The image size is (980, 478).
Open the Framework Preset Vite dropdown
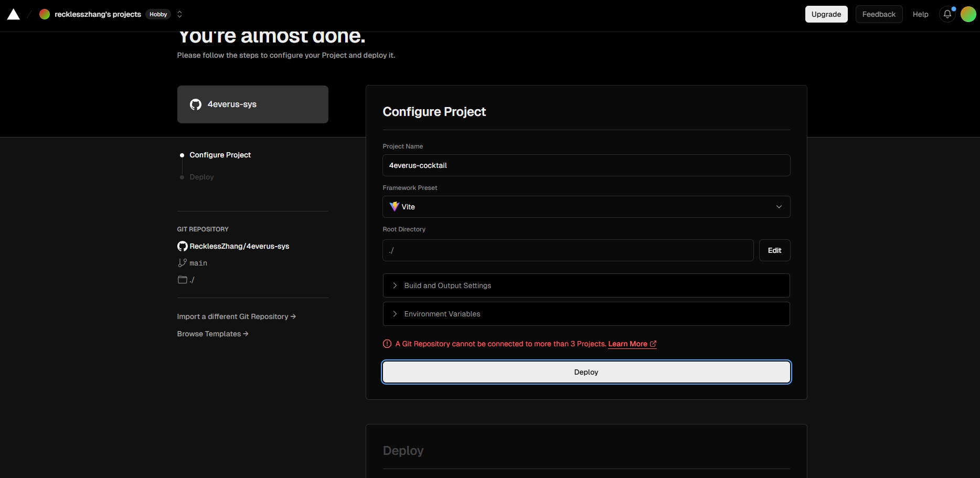(586, 207)
